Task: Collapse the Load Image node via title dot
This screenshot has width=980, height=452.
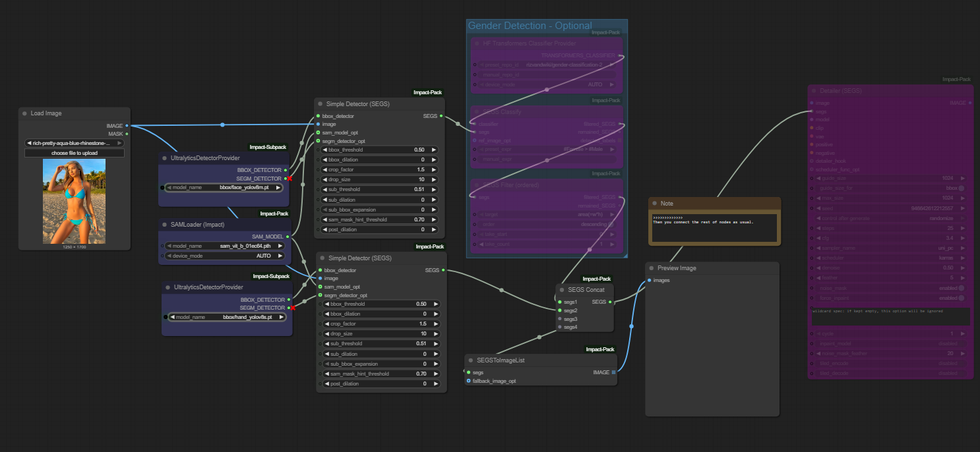Action: [24, 113]
